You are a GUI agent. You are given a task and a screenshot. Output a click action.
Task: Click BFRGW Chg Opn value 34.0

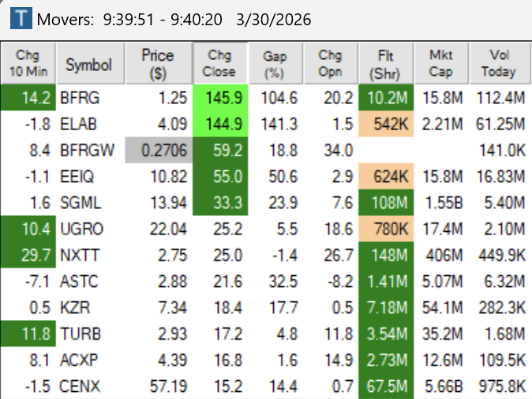(x=339, y=150)
